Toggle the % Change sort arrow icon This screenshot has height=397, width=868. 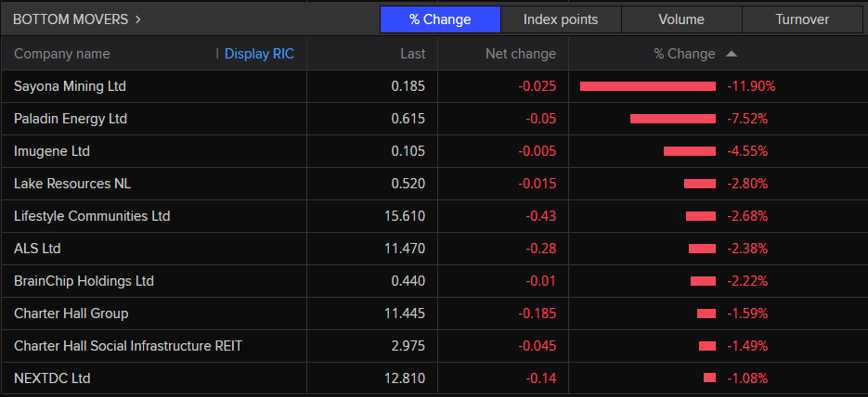[732, 54]
